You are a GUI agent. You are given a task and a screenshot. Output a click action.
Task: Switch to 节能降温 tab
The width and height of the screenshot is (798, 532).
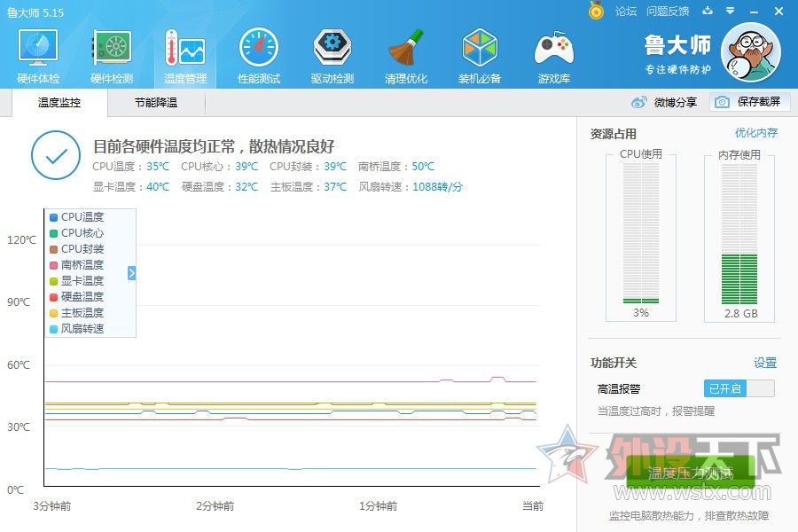point(156,102)
